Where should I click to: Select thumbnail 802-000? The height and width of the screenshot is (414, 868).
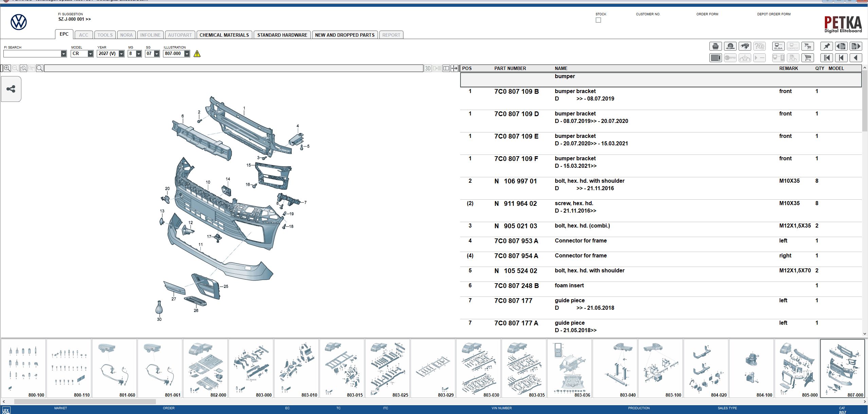pyautogui.click(x=205, y=368)
